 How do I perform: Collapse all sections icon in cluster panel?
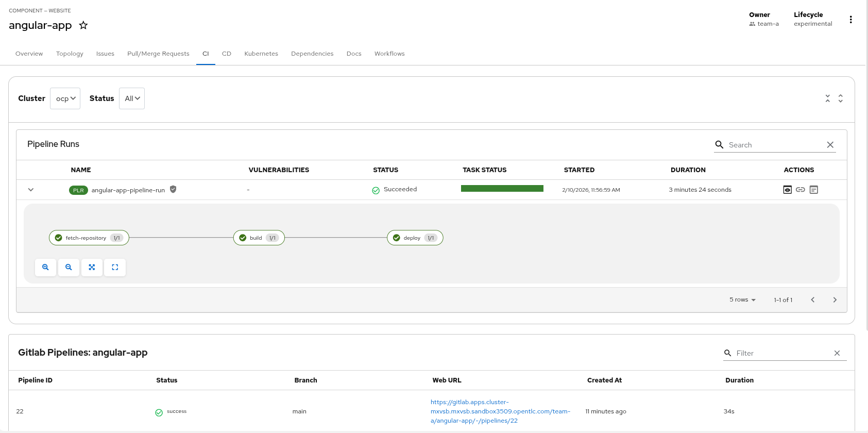tap(828, 98)
